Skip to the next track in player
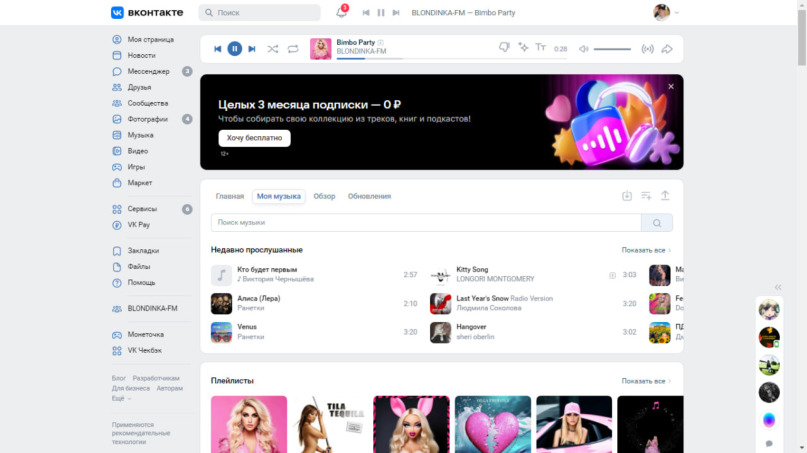The image size is (807, 453). (252, 48)
